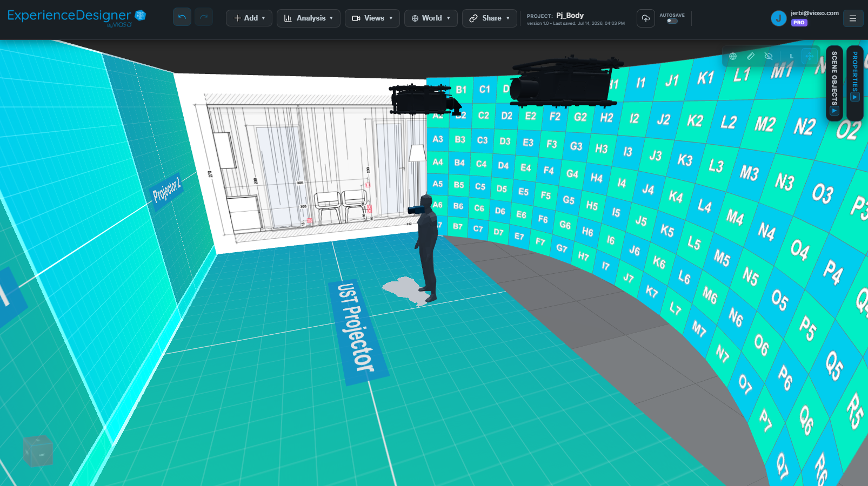Click grid cell K3 on curved screen

[x=685, y=160]
